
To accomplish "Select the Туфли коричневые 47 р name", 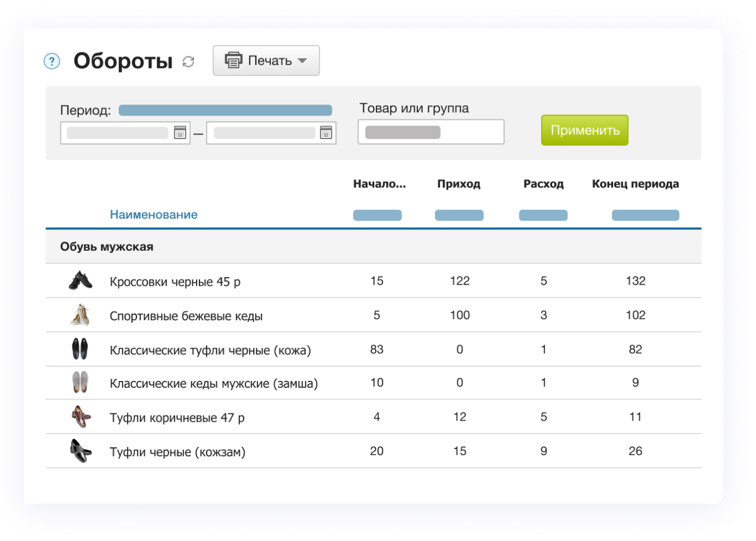I will pyautogui.click(x=177, y=418).
